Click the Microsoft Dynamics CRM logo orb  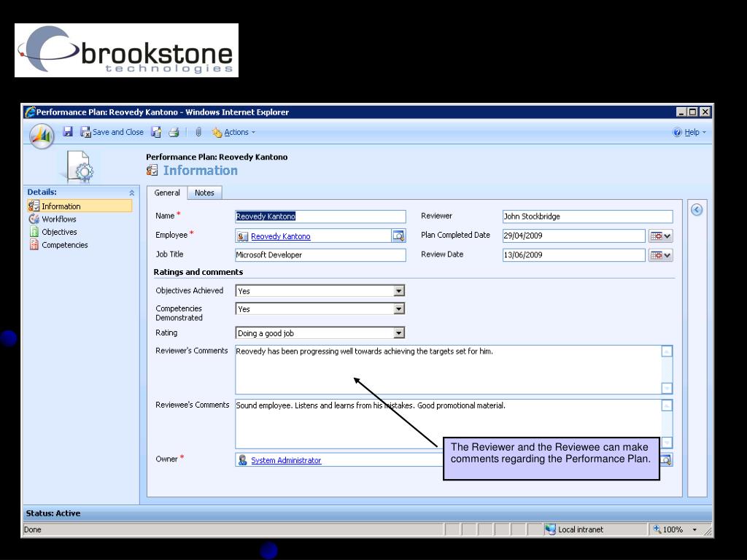point(42,136)
